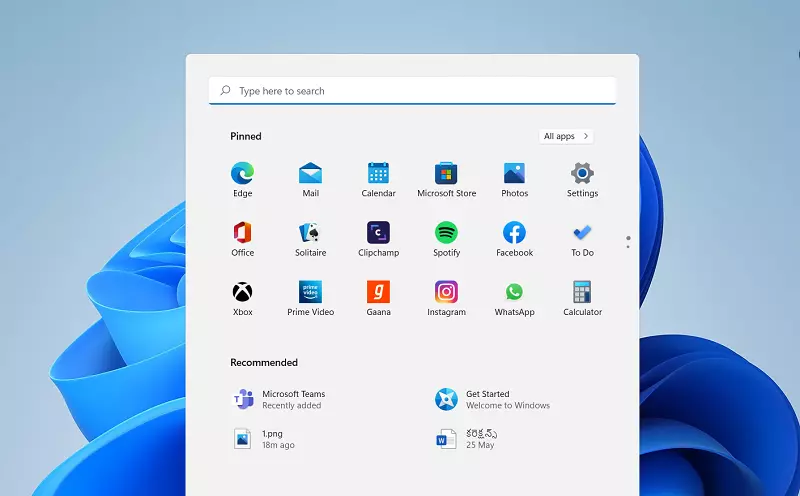This screenshot has width=800, height=496.
Task: Launch the Facebook app
Action: click(x=514, y=233)
